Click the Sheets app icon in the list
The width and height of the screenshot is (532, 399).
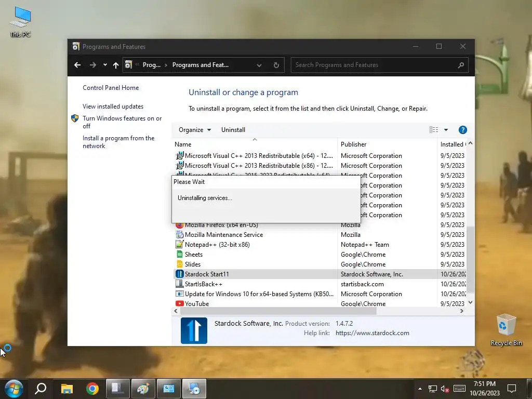pyautogui.click(x=179, y=254)
